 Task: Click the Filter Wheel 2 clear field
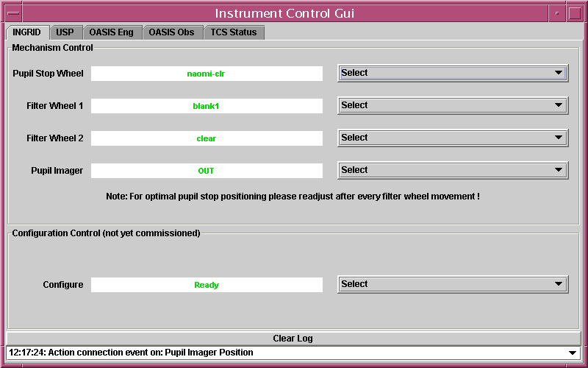click(207, 138)
